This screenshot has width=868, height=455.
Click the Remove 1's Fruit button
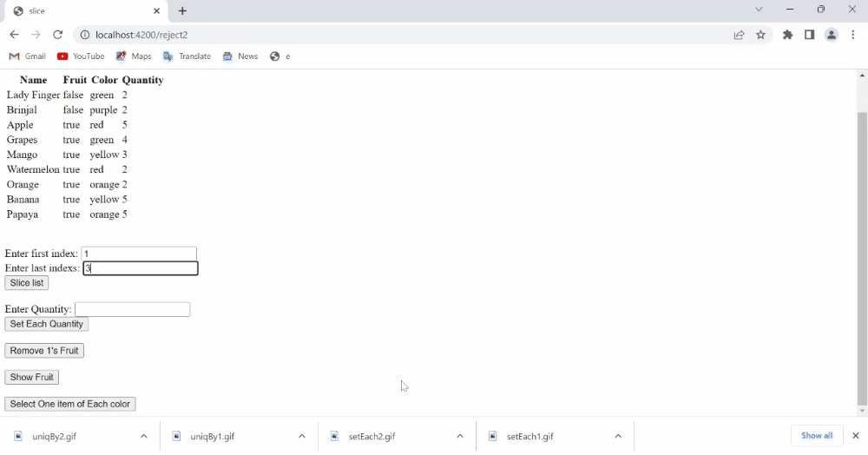pos(44,351)
